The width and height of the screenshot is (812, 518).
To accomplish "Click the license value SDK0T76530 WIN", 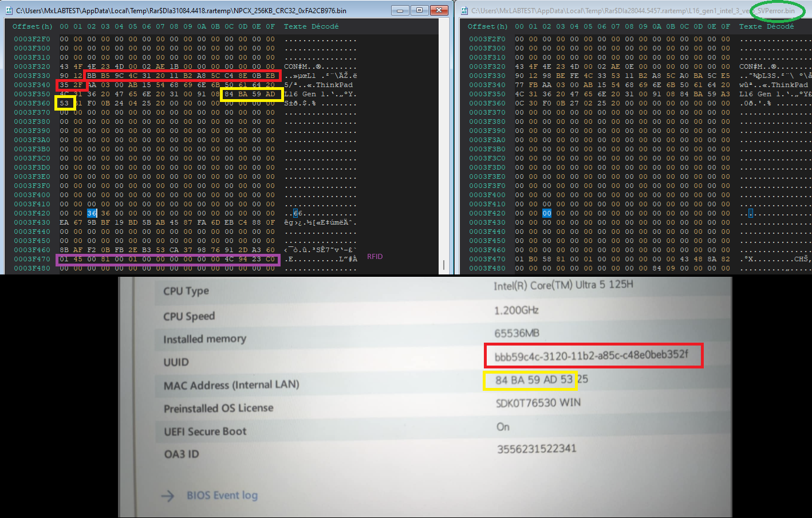I will (x=538, y=403).
